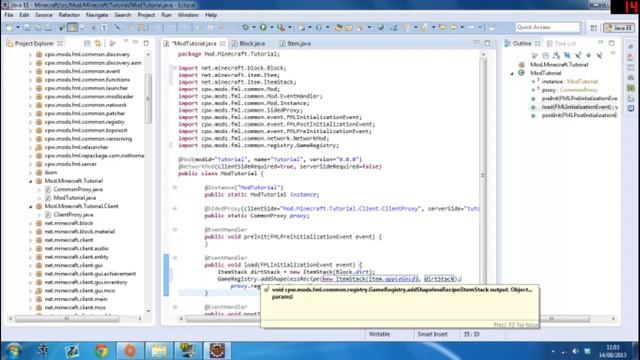640x360 pixels.
Task: Open the Window menu
Action: tap(188, 15)
